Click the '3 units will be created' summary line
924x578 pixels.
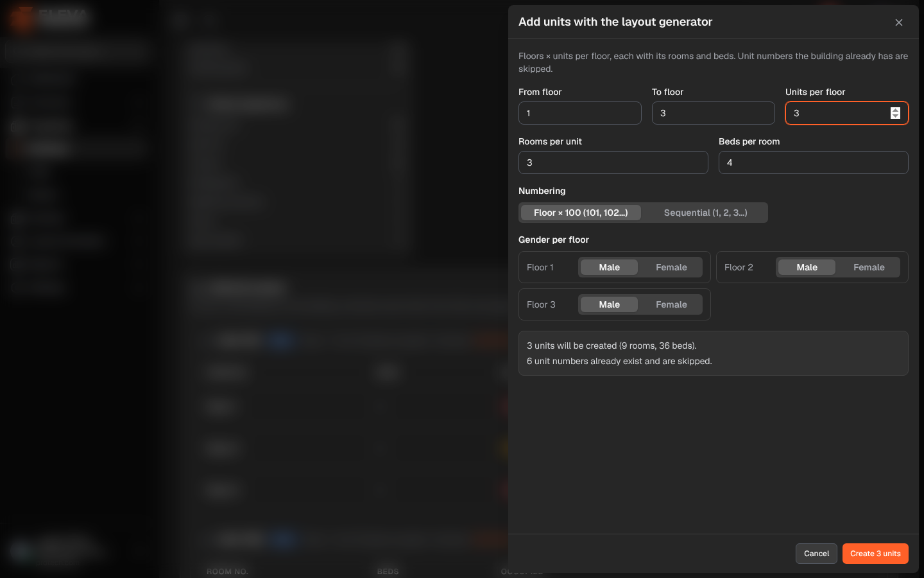(x=612, y=346)
